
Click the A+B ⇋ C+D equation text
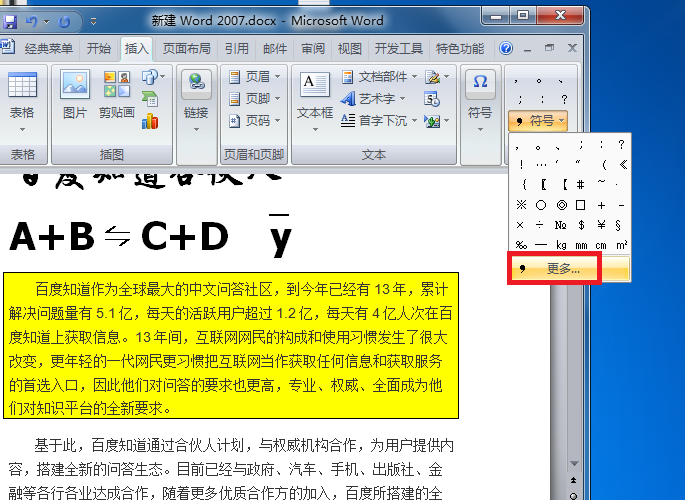[x=118, y=236]
